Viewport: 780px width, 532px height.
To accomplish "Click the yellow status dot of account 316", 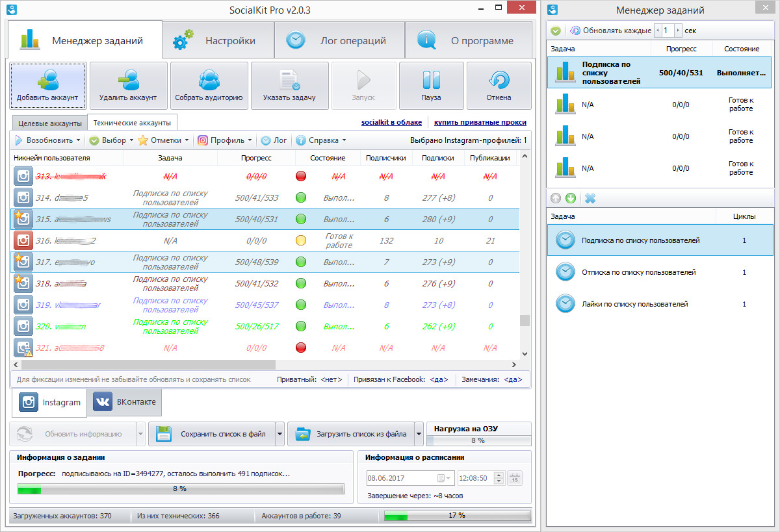I will click(x=301, y=240).
